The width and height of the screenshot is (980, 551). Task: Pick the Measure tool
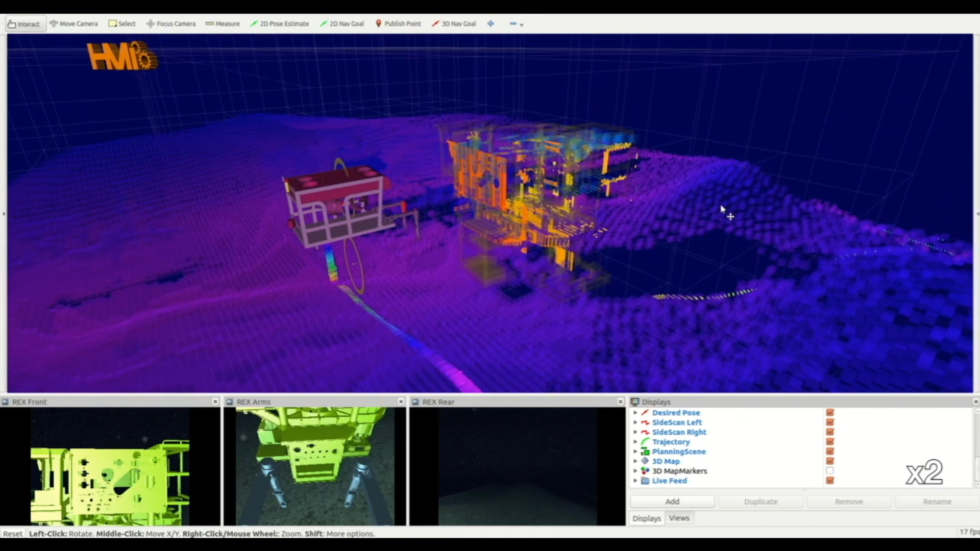pyautogui.click(x=223, y=24)
